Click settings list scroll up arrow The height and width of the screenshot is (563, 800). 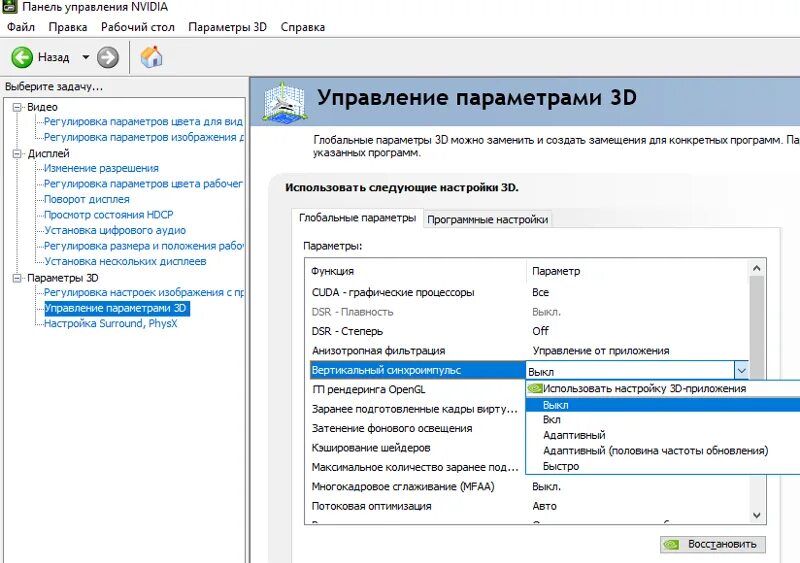pyautogui.click(x=757, y=268)
